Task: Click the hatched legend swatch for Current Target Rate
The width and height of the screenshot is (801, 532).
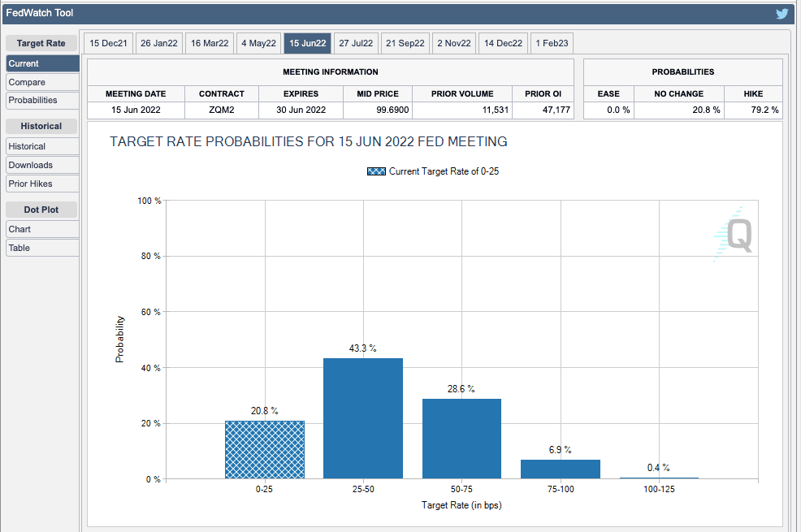Action: [376, 171]
